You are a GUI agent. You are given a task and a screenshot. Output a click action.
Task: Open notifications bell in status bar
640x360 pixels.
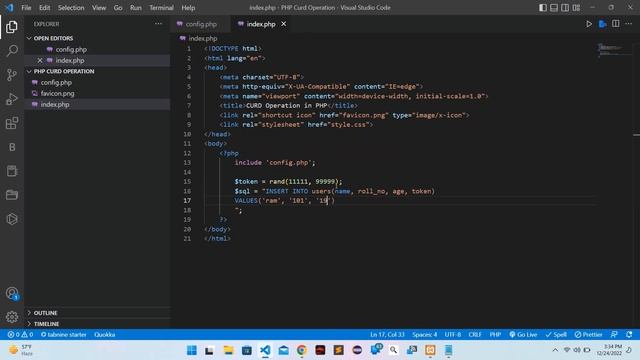tap(629, 334)
